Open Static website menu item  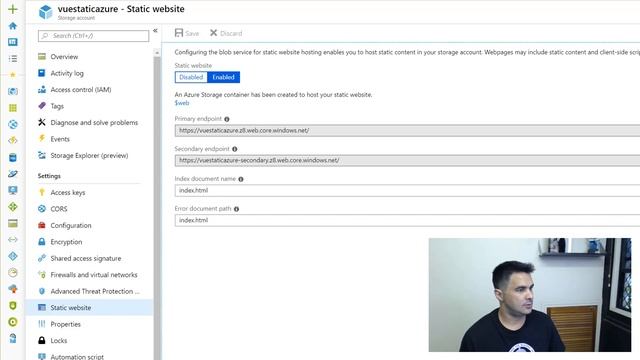(x=89, y=307)
